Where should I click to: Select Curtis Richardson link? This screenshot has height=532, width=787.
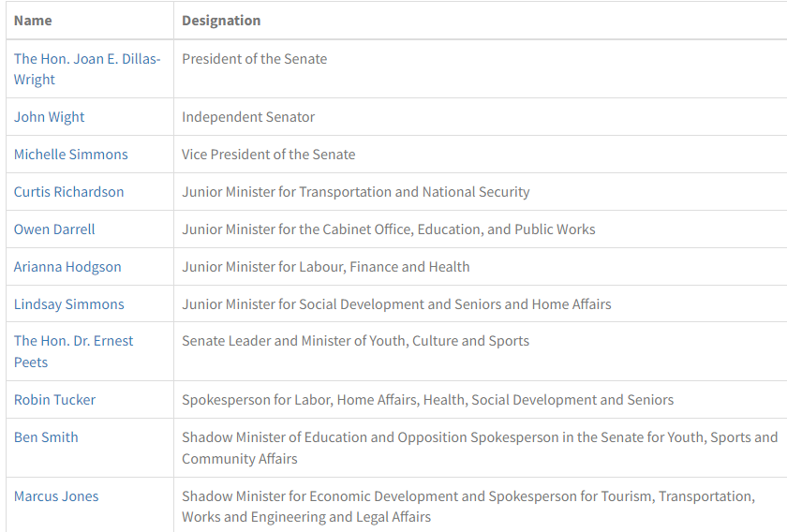[68, 192]
